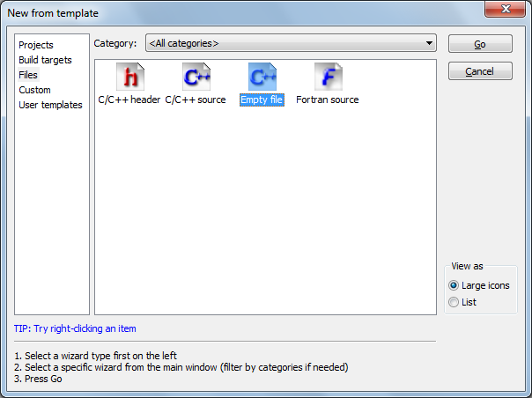Click the 'Fortran source' label text

328,99
